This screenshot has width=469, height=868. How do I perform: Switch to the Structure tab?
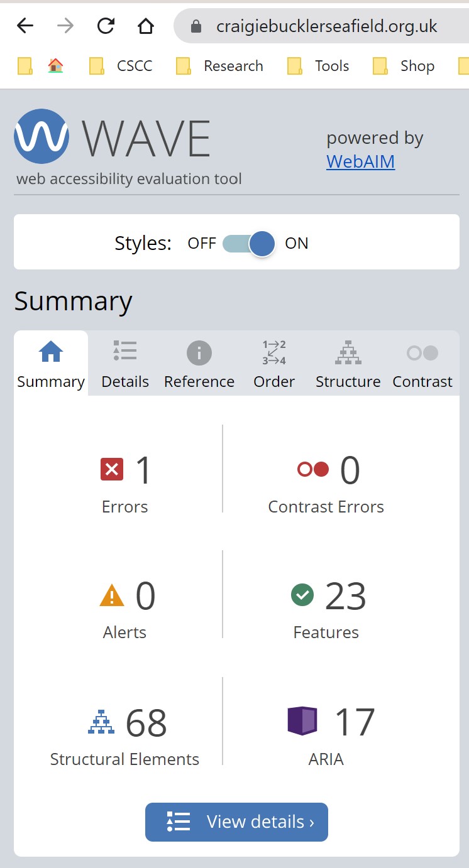point(348,364)
